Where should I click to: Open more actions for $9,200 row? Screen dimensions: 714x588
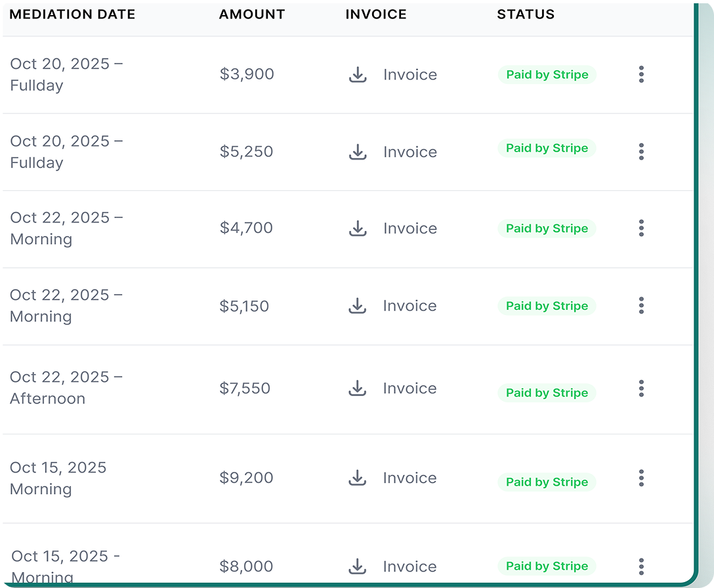(641, 478)
